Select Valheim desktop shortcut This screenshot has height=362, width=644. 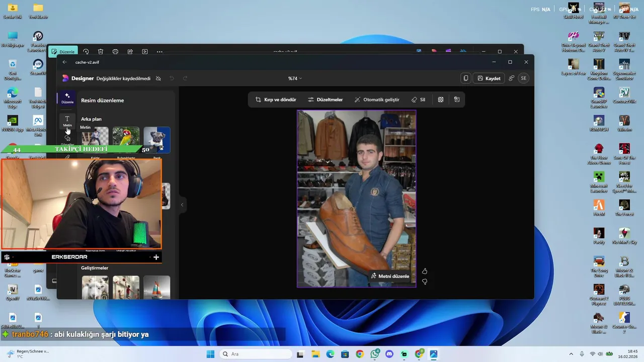click(x=624, y=123)
